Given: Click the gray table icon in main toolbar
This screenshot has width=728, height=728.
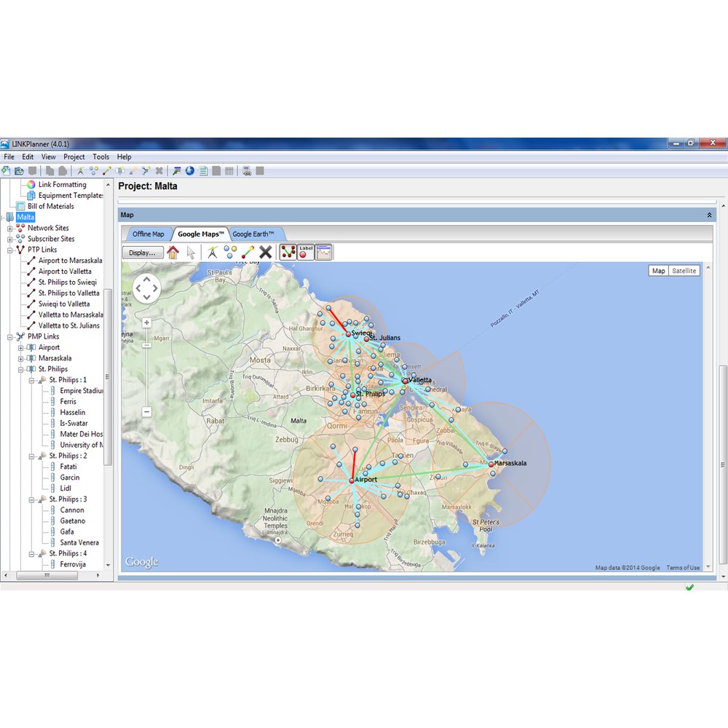Looking at the screenshot, I should 229,171.
